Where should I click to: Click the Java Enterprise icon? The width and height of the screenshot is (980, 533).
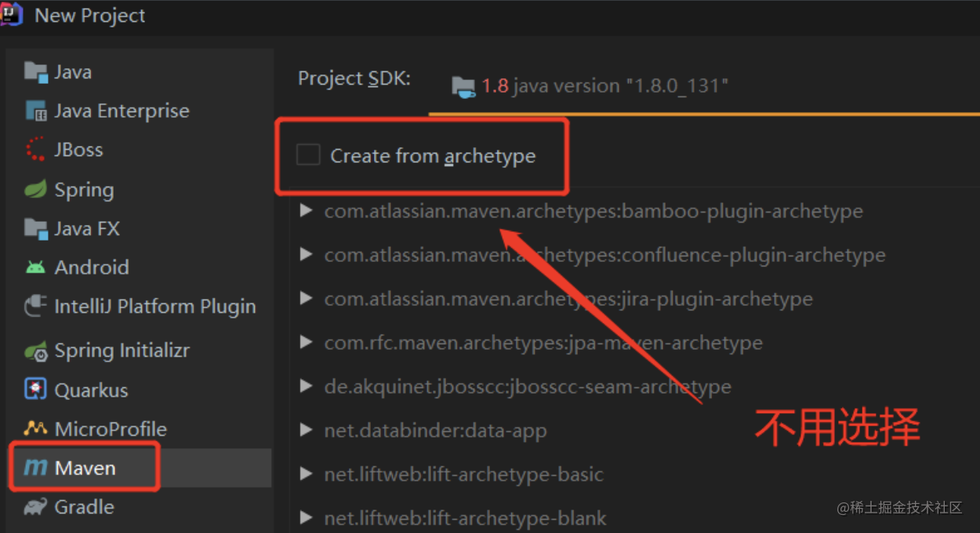(36, 111)
